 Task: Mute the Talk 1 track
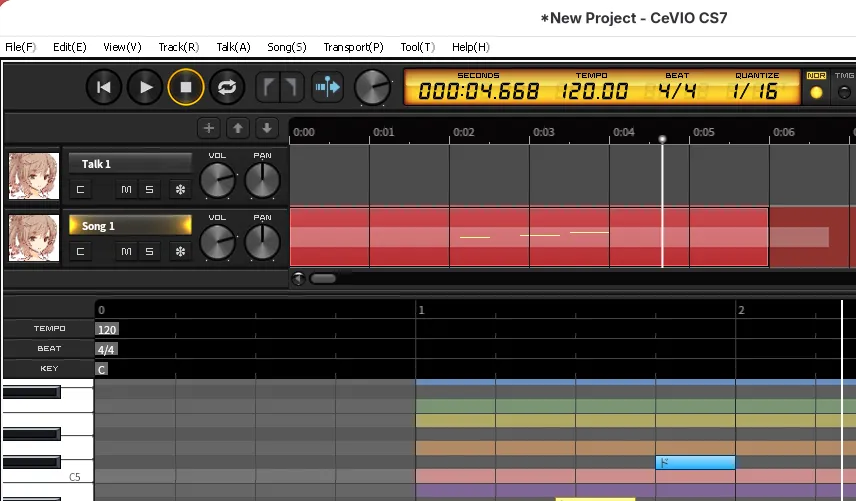coord(126,189)
